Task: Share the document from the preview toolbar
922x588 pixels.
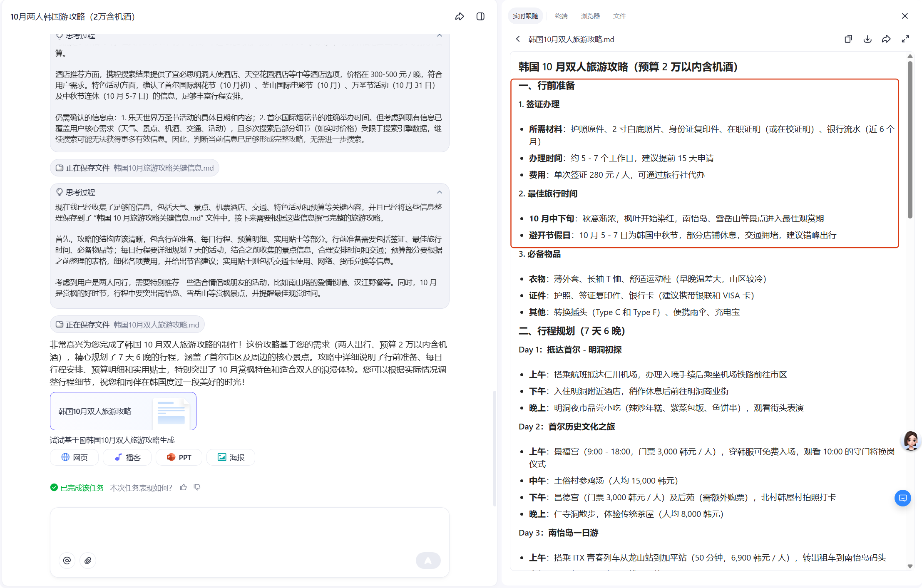Action: coord(886,39)
